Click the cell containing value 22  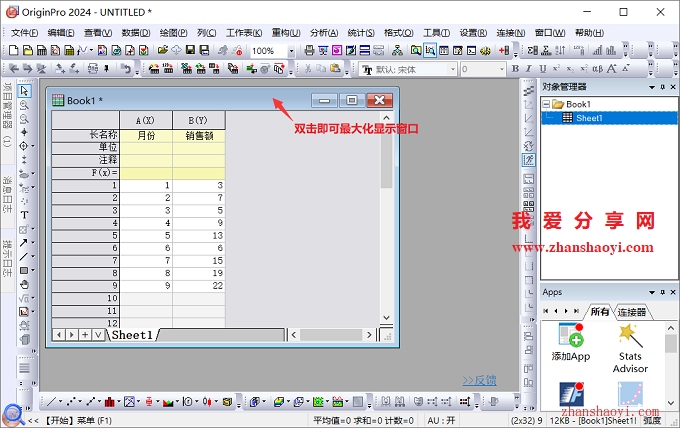pos(199,286)
